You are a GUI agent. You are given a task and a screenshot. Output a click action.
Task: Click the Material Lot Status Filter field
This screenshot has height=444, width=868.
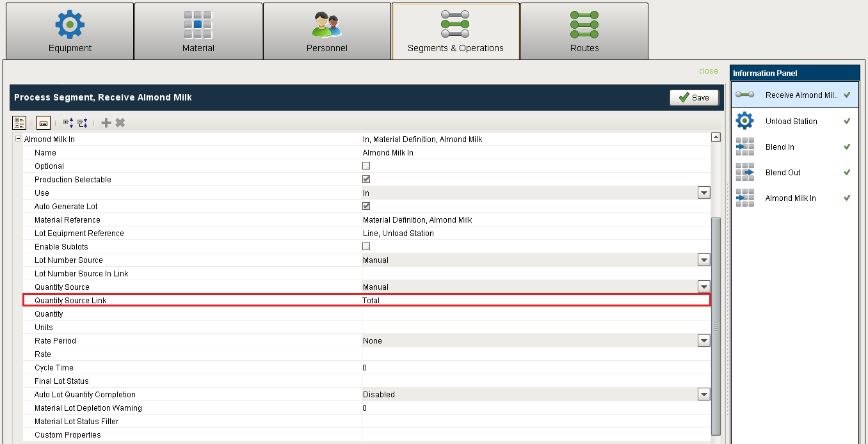tap(536, 422)
